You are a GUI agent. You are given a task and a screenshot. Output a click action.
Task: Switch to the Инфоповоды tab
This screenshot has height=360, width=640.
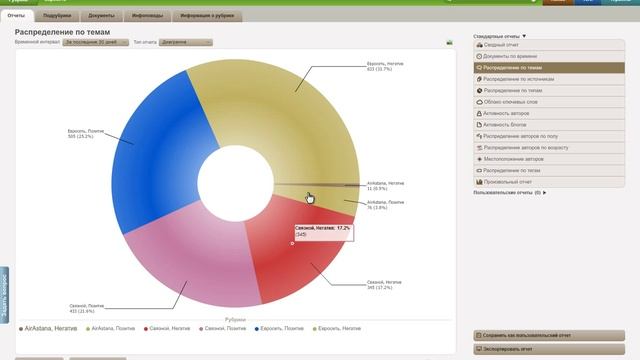147,16
